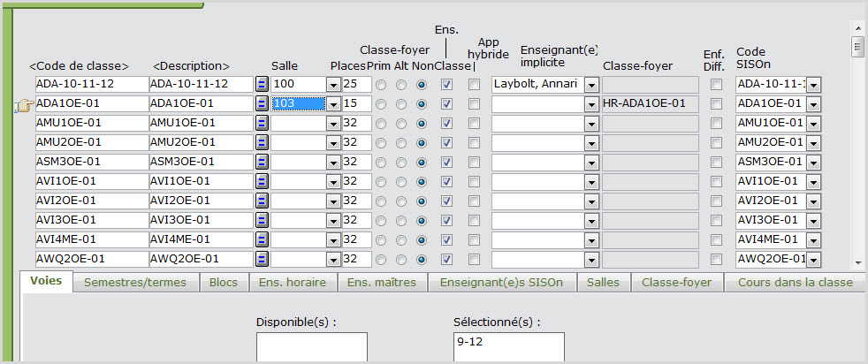The height and width of the screenshot is (364, 868).
Task: Open the blue details icon for AMU1OE-01
Action: 262,123
